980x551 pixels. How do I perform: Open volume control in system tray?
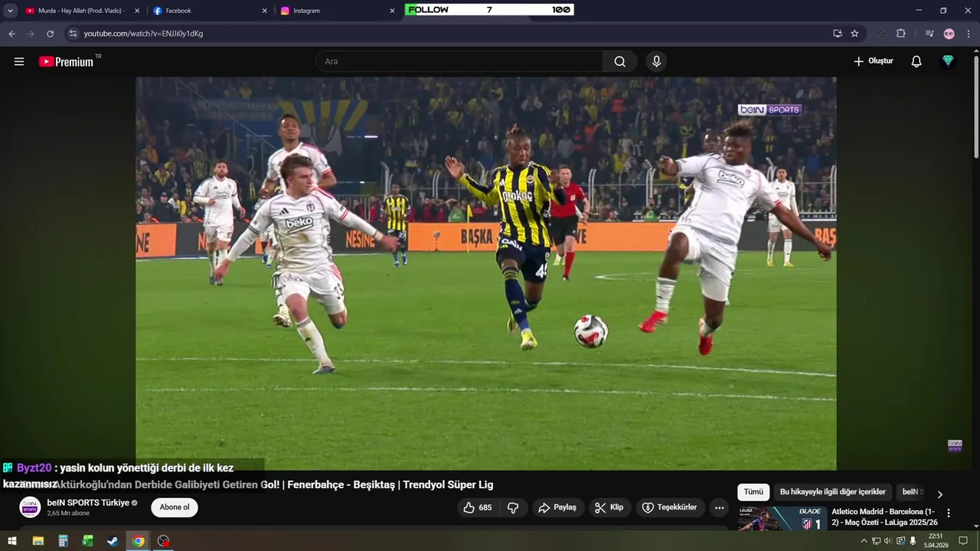click(888, 541)
